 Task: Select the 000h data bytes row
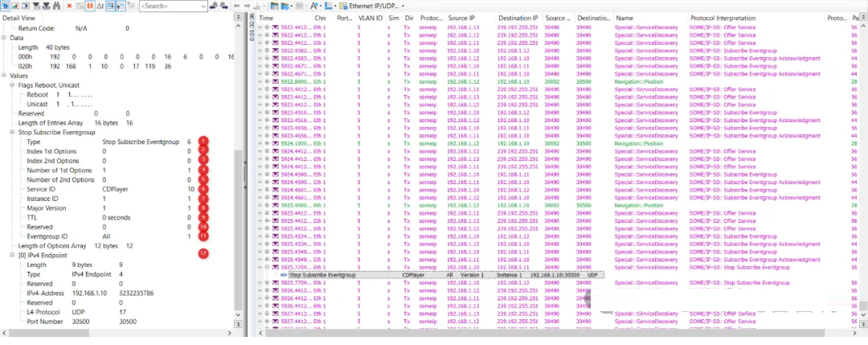tap(127, 57)
